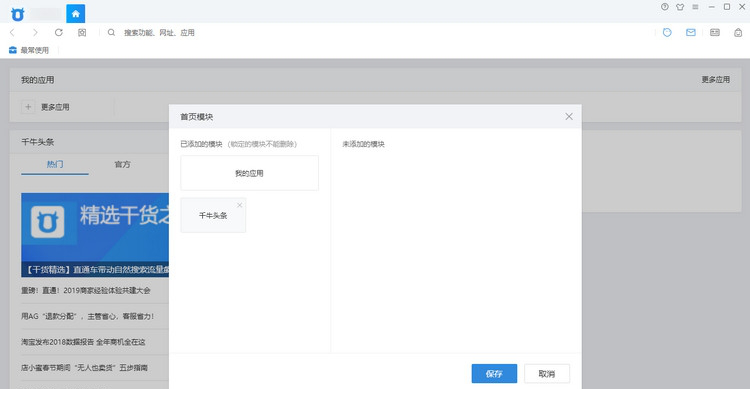Open the home tab icon
The image size is (750, 404).
[76, 14]
